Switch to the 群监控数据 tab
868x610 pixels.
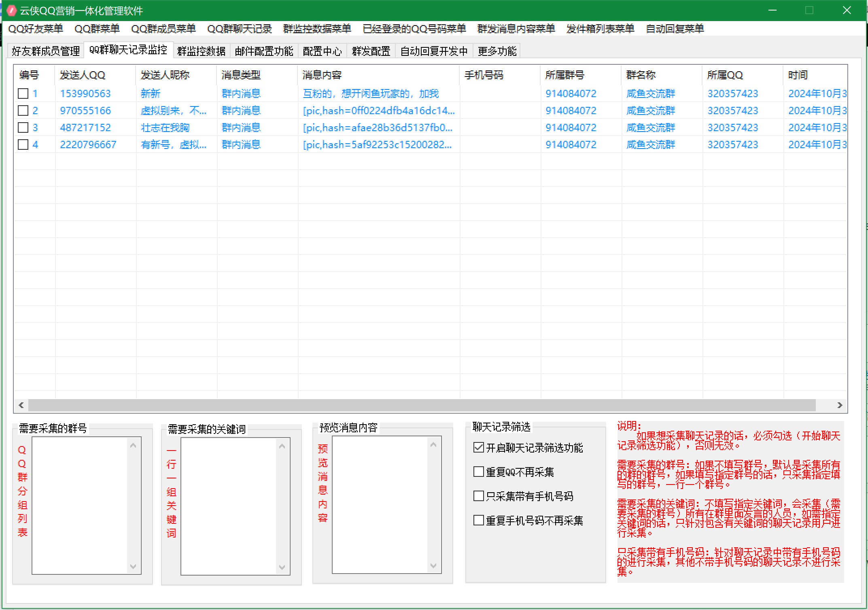(202, 51)
